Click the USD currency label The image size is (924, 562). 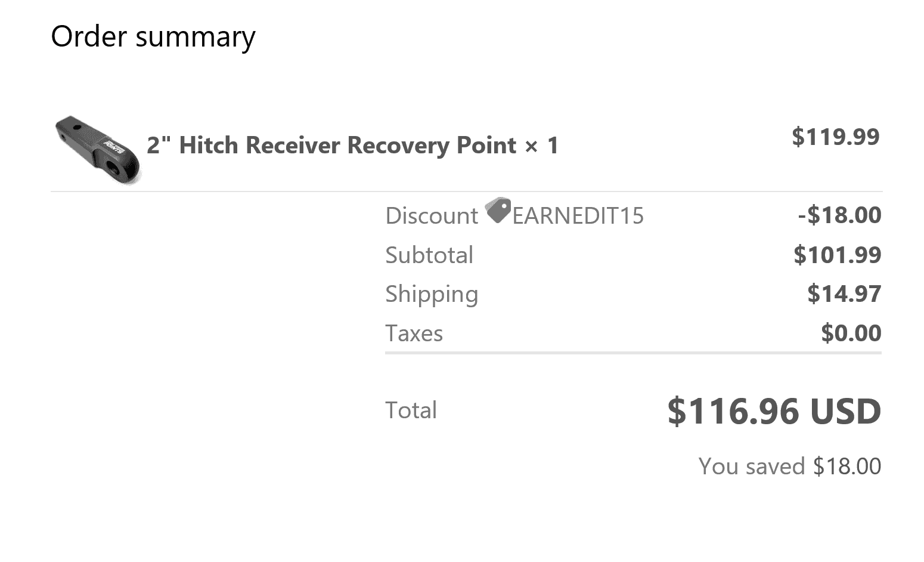tap(845, 412)
